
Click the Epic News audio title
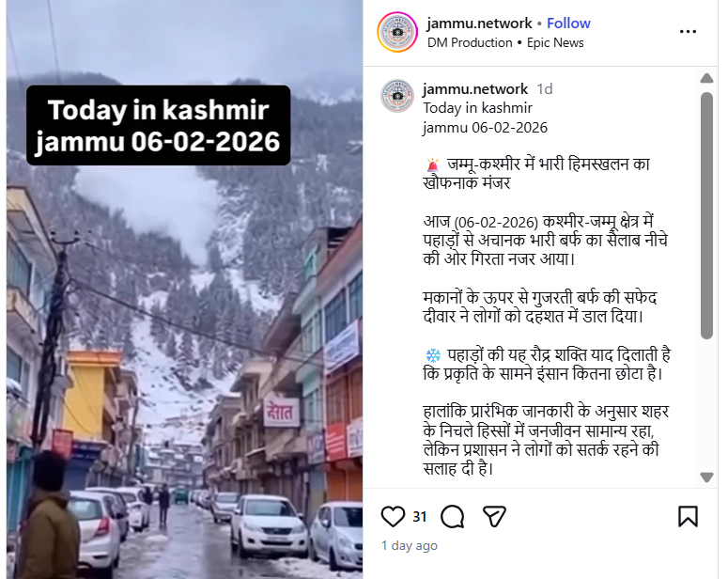555,42
